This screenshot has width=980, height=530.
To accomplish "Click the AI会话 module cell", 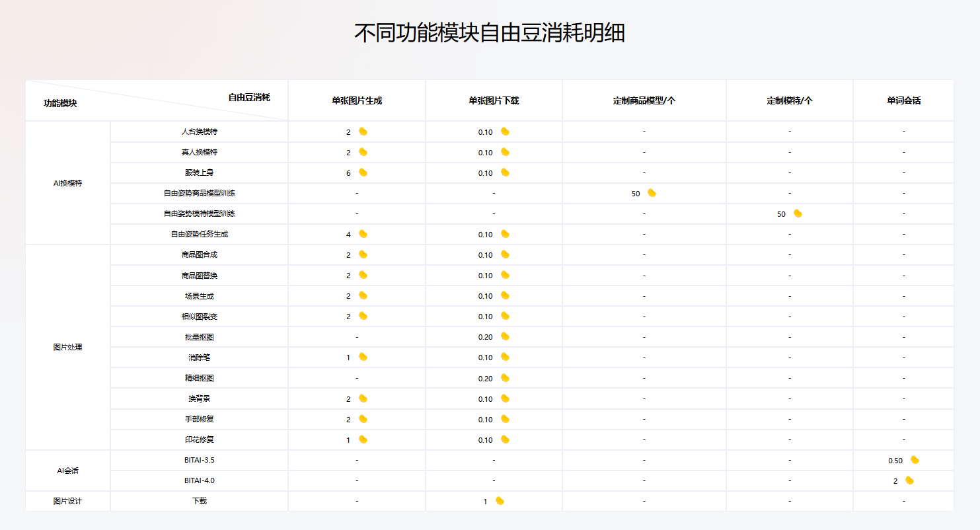I will tap(68, 471).
